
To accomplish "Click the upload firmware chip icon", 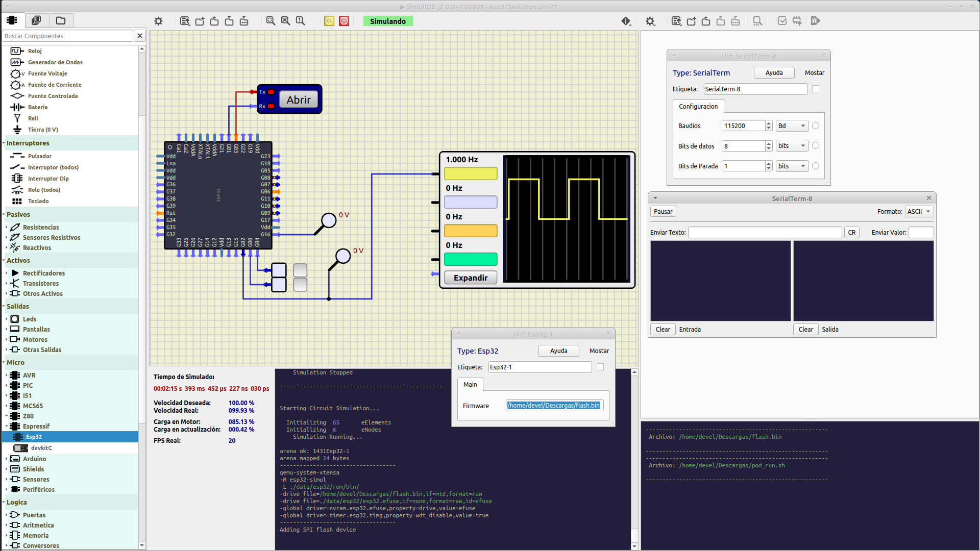I will point(797,21).
